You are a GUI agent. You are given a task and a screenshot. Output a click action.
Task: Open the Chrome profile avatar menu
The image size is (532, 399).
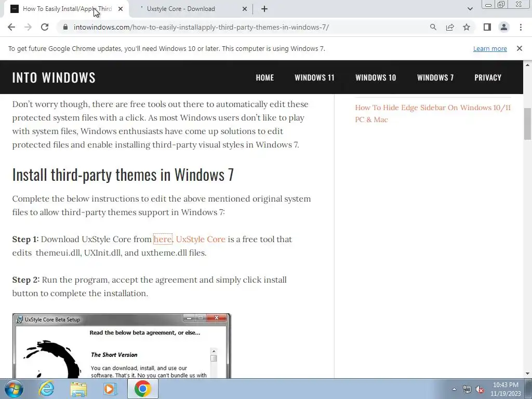click(504, 27)
